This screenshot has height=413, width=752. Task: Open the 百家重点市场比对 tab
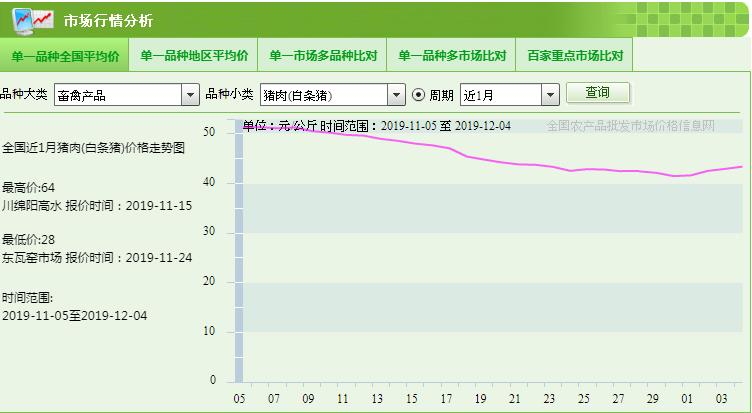575,56
